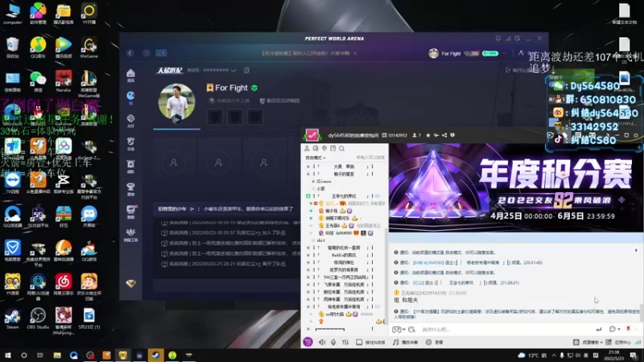Copy room code using the clipboard icon
644x362 pixels.
click(x=246, y=70)
